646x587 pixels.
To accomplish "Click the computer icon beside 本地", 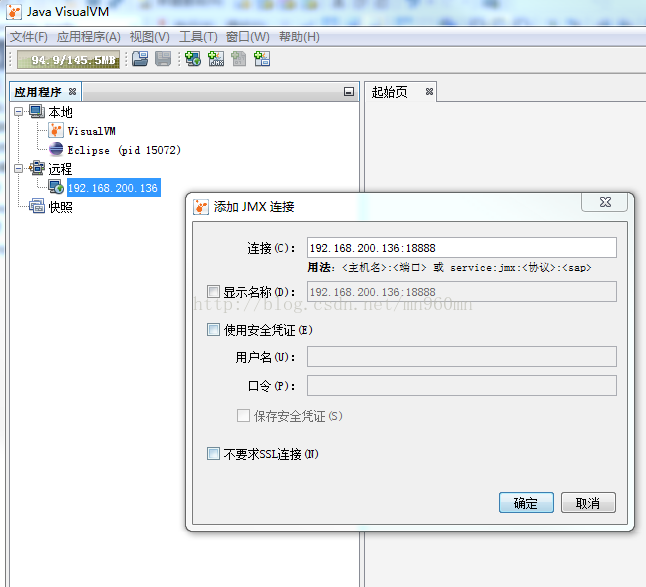I will click(x=37, y=112).
